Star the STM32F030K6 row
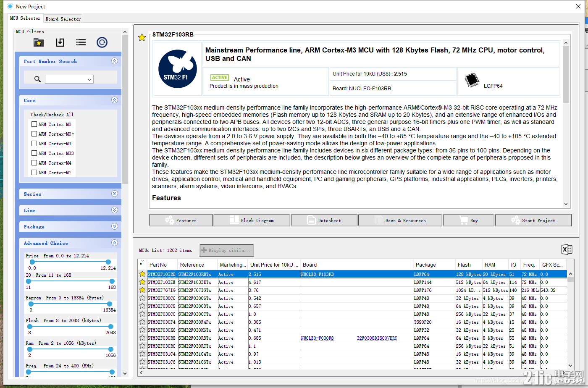Screen dimensions: 588x388 click(x=142, y=330)
